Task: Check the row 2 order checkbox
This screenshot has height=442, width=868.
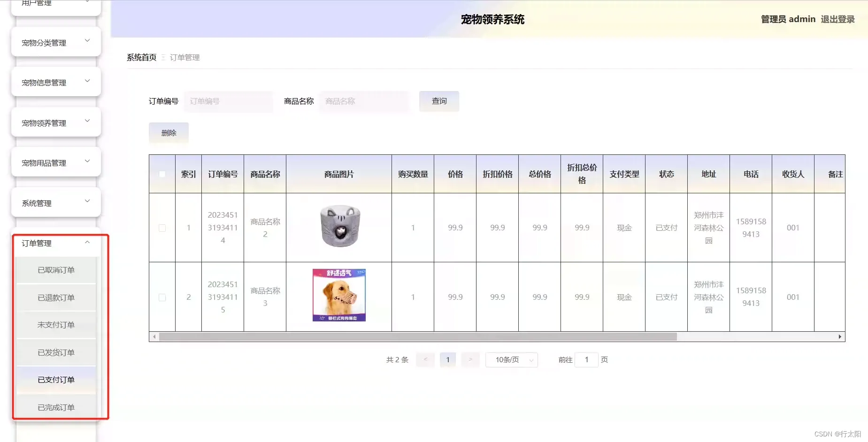Action: click(162, 297)
